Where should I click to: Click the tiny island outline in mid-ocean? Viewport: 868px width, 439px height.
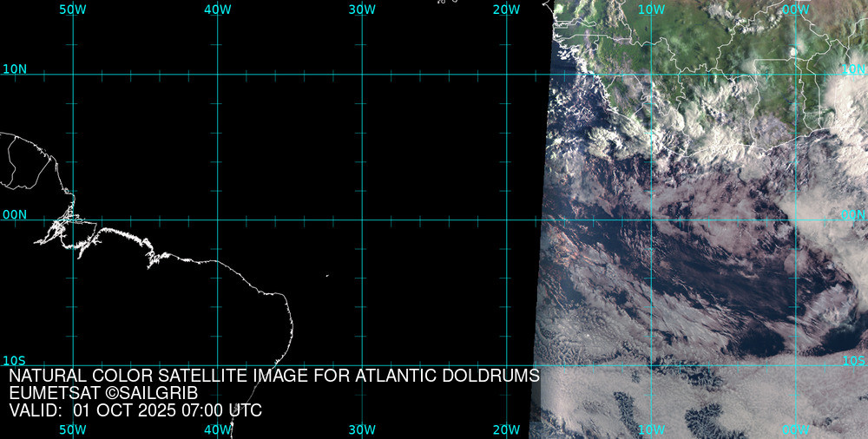pyautogui.click(x=327, y=276)
